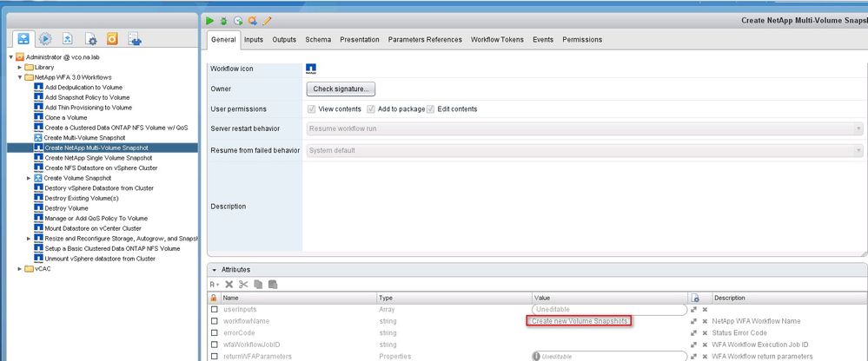868x361 pixels.
Task: Open the Configurations page-with-gear icon
Action: pos(90,39)
